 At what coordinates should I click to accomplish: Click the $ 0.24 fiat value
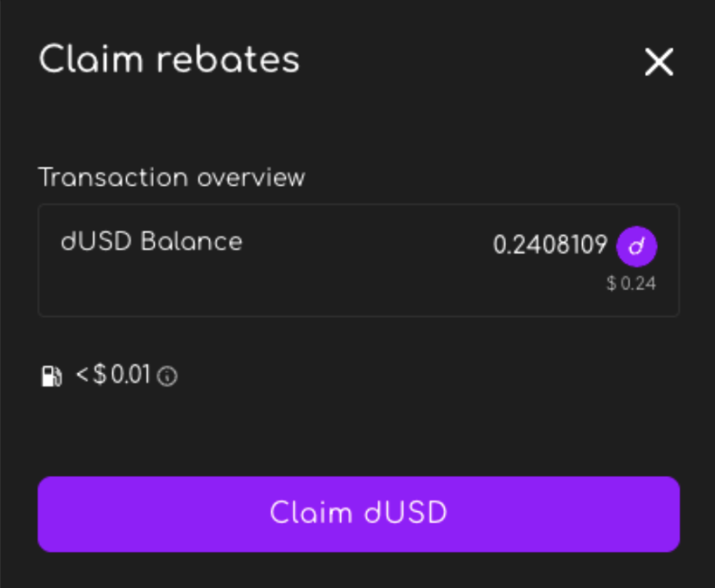tap(631, 284)
